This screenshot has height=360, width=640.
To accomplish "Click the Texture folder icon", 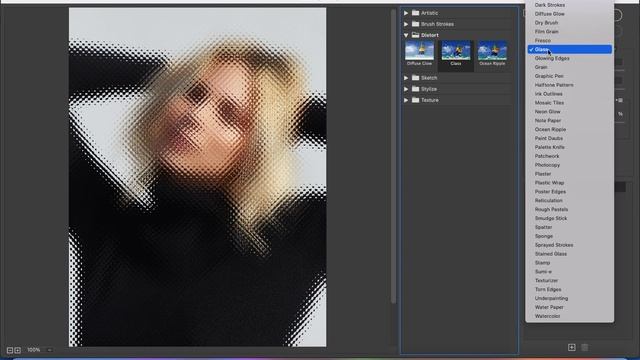I will pos(416,100).
